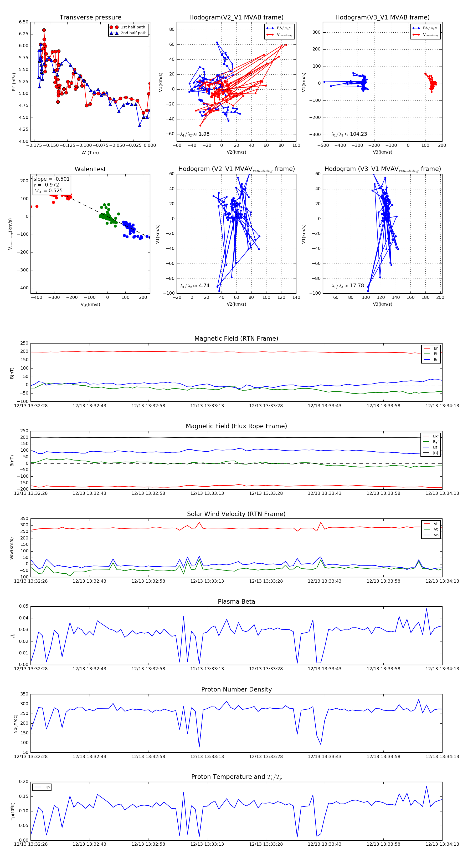Click B/√μ0ρ legend entry in V2_V1 MVAB hodogram
The height and width of the screenshot is (868, 473).
[279, 28]
